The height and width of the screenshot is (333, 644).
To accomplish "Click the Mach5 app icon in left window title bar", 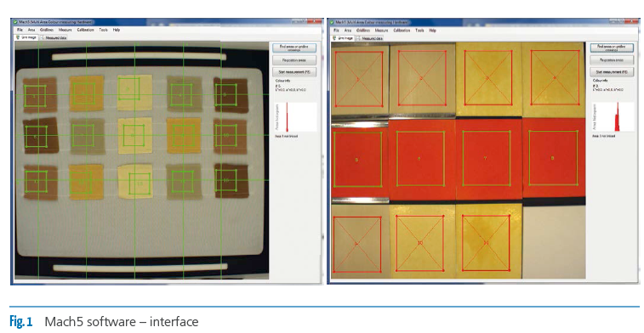I will 15,22.
